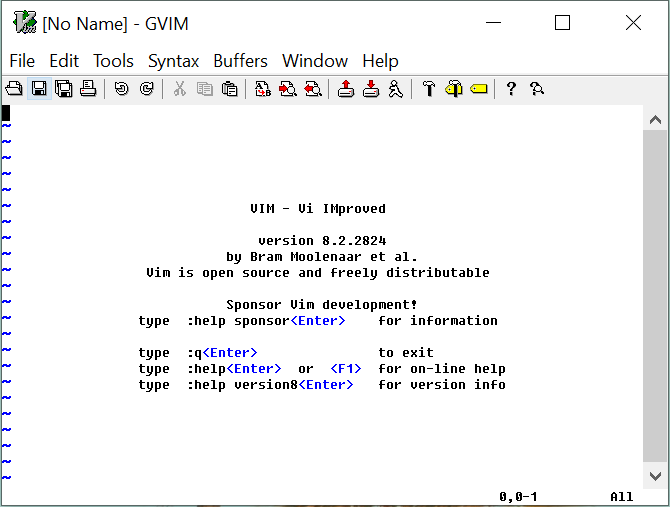
Task: Click 'Sponsor Vim development!' text
Action: [x=322, y=305]
